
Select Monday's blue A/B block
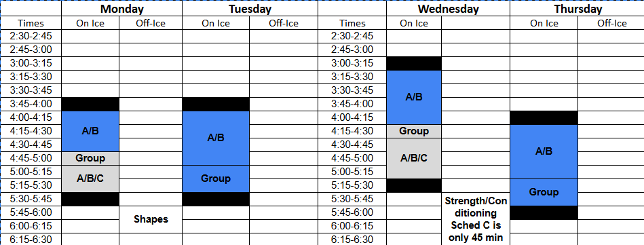(x=90, y=131)
